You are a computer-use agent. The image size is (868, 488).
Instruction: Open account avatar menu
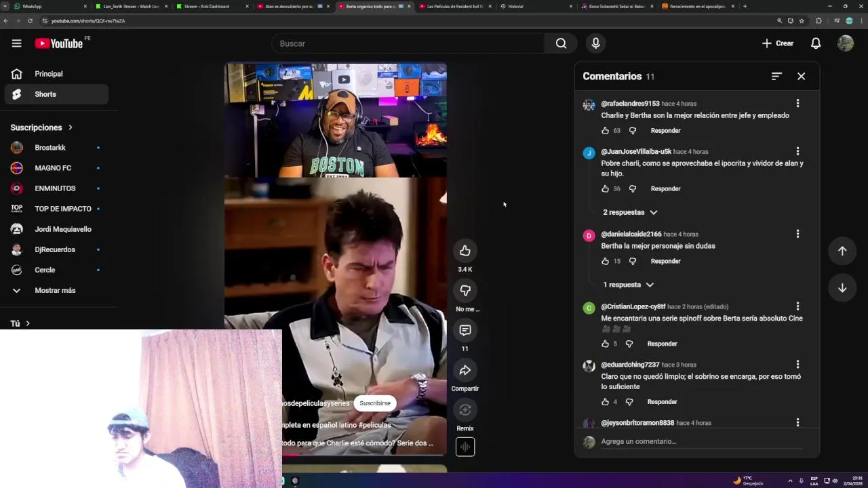click(845, 43)
